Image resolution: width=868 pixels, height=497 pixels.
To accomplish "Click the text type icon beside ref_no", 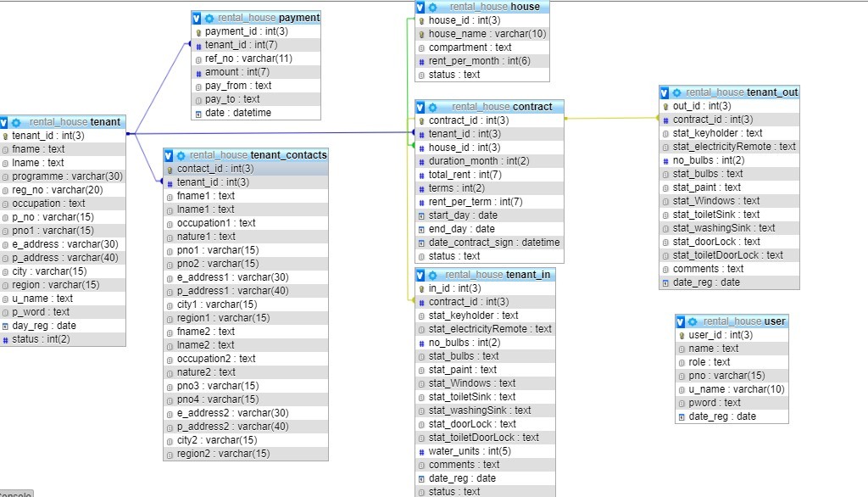I will pyautogui.click(x=198, y=60).
